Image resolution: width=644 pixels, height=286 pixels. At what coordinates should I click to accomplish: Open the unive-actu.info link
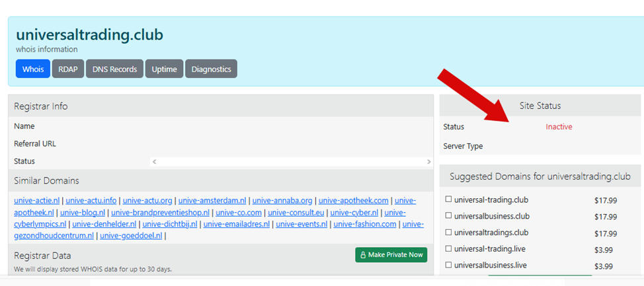[91, 201]
